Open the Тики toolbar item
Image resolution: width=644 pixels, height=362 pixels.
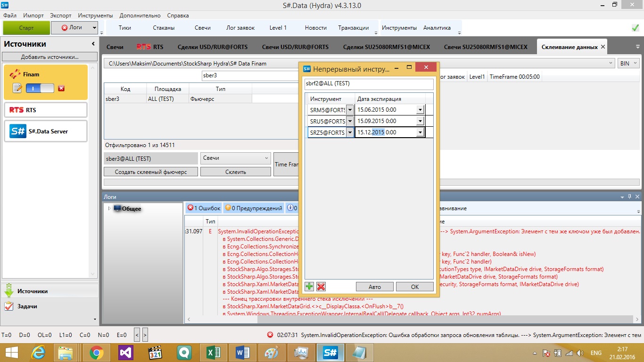[x=125, y=28]
